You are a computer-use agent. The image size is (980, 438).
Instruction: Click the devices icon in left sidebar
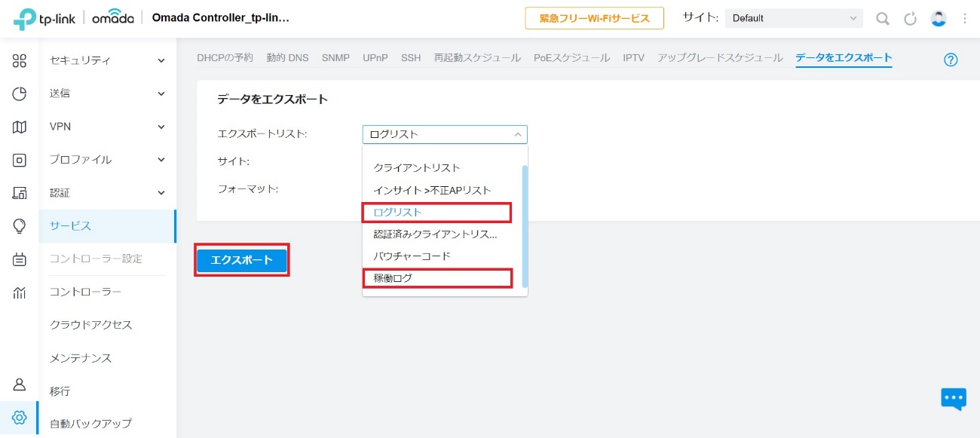(20, 160)
